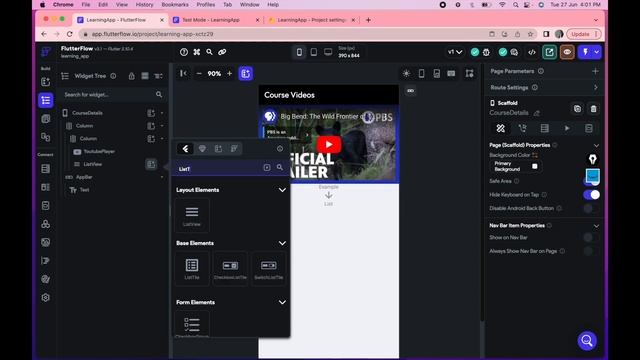Collapse the Layout Elements section
Viewport: 640px width, 360px height.
[282, 190]
